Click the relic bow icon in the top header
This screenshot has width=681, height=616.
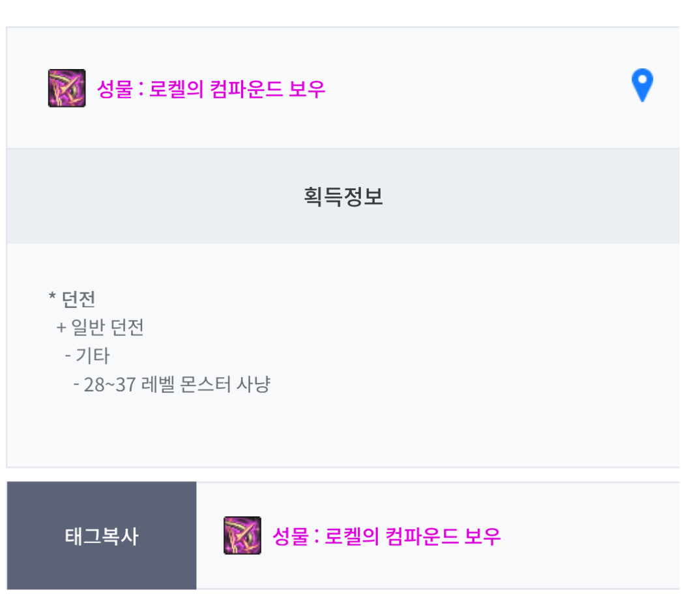(x=66, y=88)
